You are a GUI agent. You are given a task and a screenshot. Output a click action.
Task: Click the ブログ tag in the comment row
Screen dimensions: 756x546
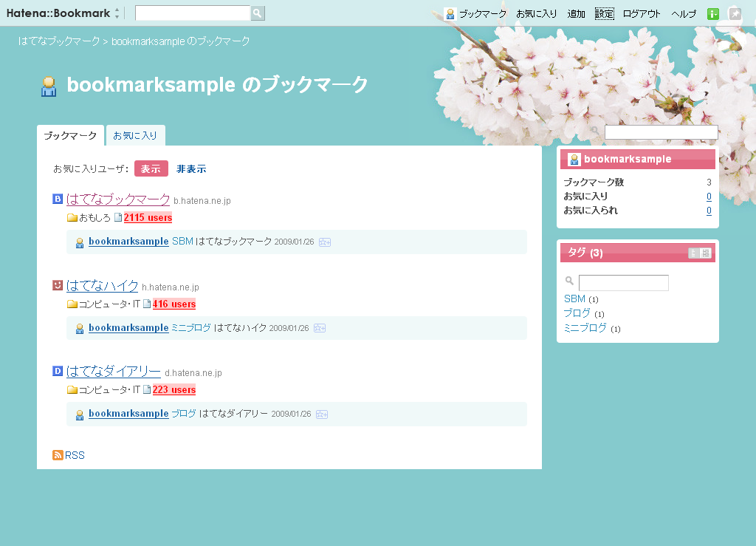(184, 413)
